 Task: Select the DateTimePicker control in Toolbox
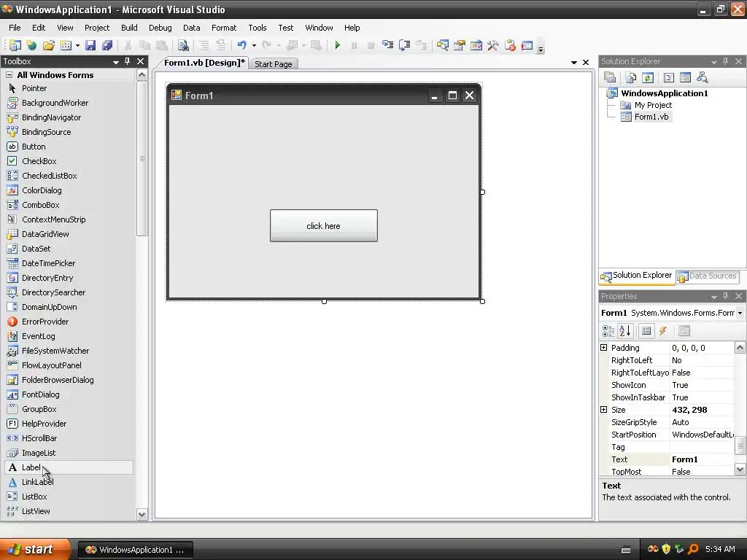69,263
